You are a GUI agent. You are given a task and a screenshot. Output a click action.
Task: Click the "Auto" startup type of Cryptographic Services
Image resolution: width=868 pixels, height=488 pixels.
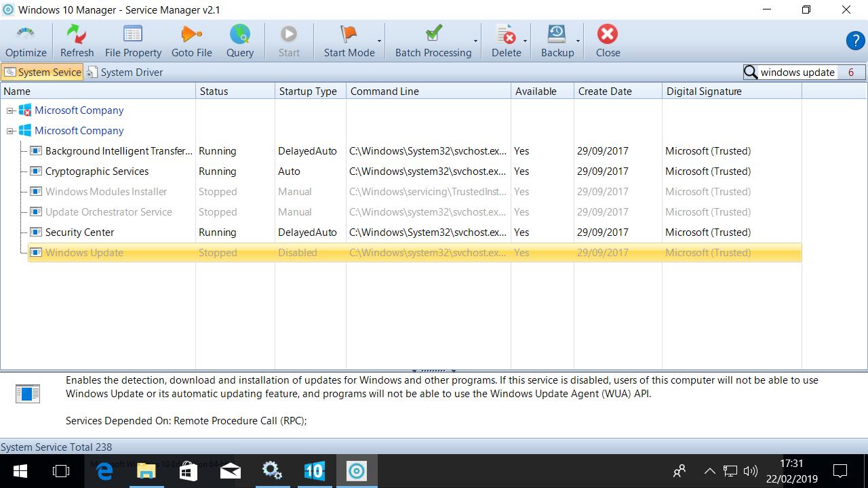(289, 171)
